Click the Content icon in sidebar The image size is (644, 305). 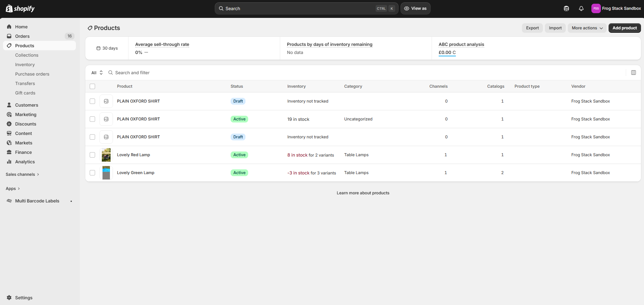(x=9, y=133)
